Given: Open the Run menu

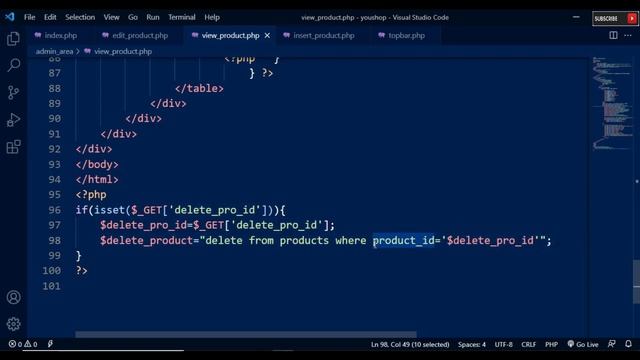Looking at the screenshot, I should pyautogui.click(x=153, y=17).
